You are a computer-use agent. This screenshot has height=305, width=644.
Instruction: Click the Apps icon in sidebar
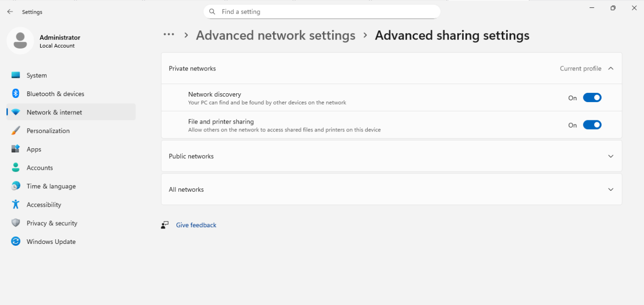pyautogui.click(x=16, y=149)
